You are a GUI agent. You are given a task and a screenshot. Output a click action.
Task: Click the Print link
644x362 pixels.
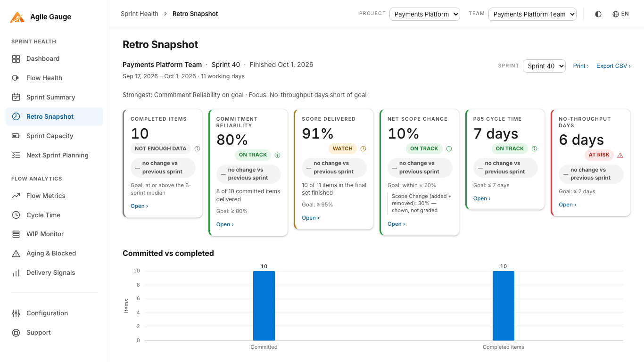point(581,66)
